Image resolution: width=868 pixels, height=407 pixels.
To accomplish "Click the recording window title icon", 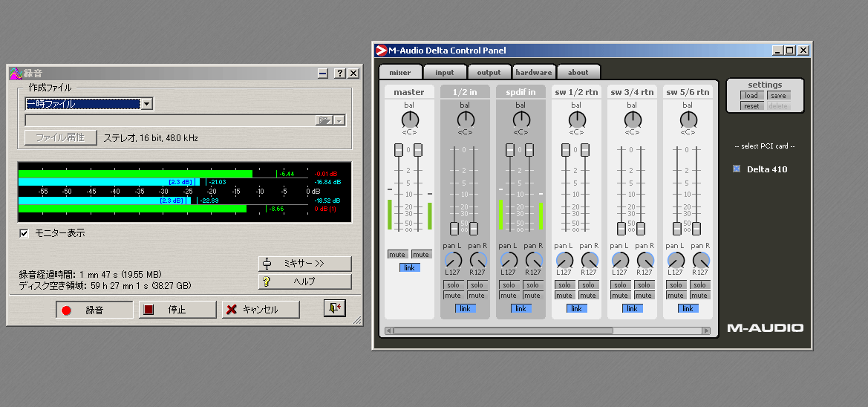I will tap(16, 73).
